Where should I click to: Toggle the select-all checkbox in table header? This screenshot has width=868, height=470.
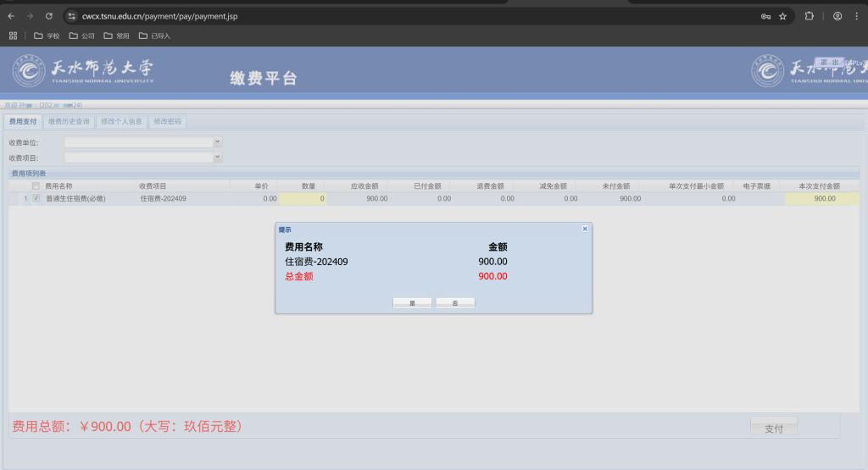(36, 185)
